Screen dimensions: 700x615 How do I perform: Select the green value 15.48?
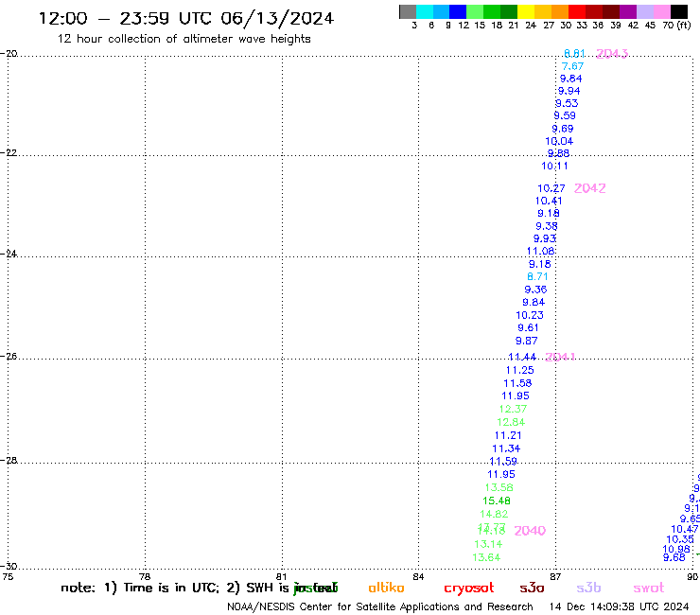[x=497, y=501]
